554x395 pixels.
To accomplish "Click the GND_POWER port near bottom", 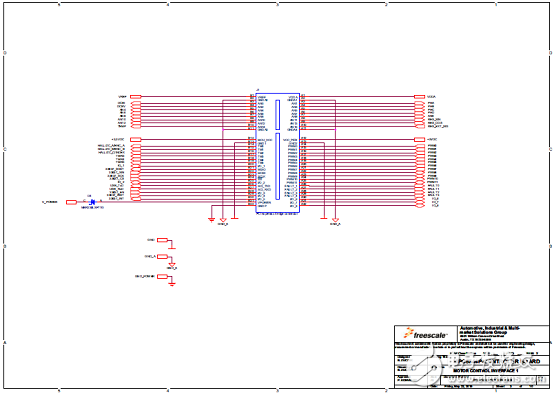I will [162, 277].
